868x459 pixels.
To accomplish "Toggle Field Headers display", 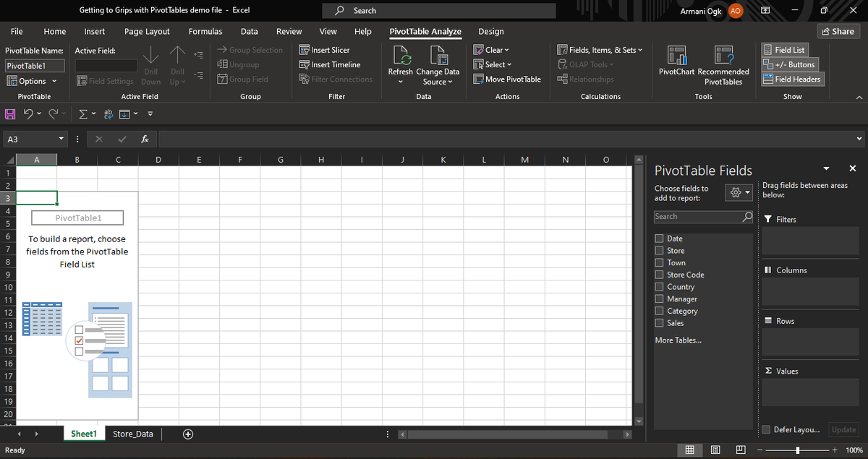I will pyautogui.click(x=793, y=80).
